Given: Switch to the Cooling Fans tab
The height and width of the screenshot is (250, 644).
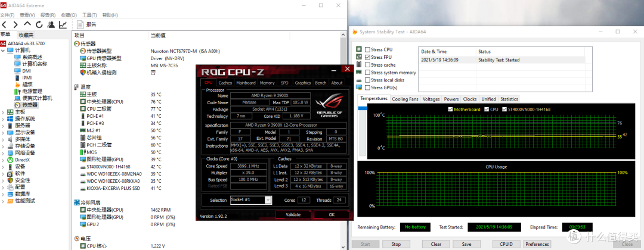Looking at the screenshot, I should (x=405, y=99).
